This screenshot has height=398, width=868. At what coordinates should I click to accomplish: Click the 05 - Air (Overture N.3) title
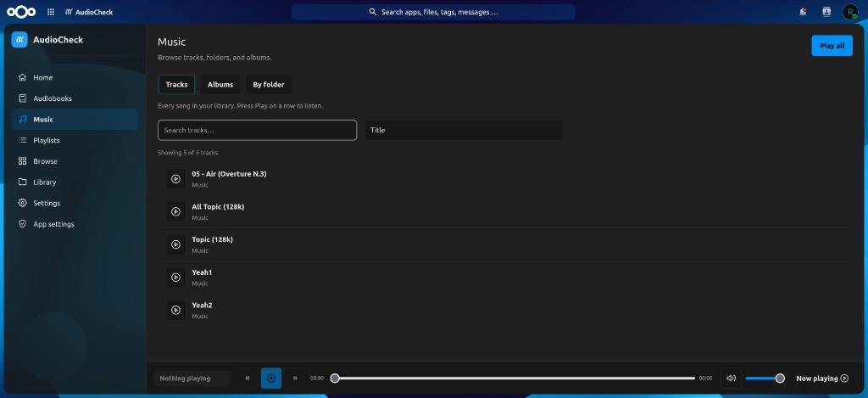(229, 174)
